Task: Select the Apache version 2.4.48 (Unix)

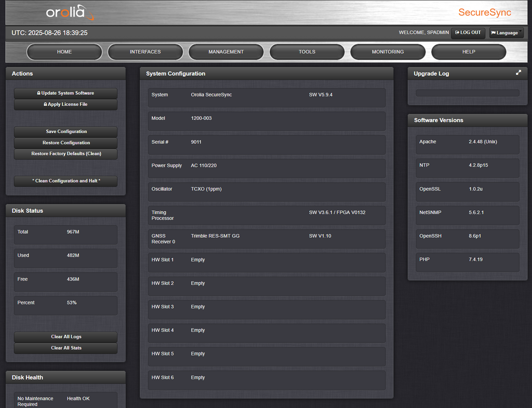Action: coord(483,142)
